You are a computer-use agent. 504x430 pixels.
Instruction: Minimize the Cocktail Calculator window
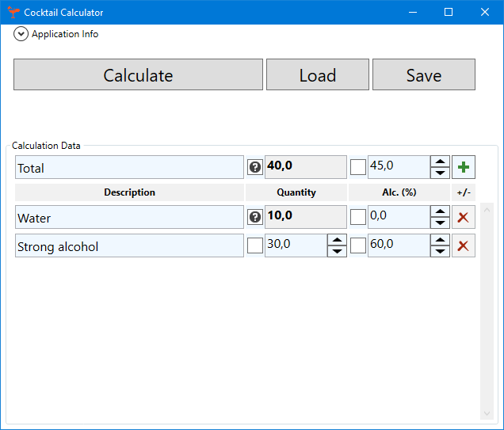pyautogui.click(x=413, y=12)
